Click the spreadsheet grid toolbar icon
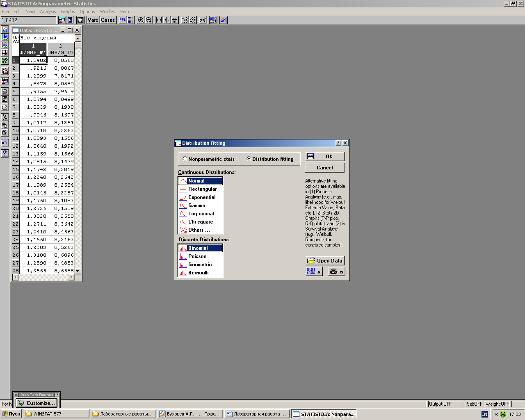The width and height of the screenshot is (525, 420). point(80,20)
